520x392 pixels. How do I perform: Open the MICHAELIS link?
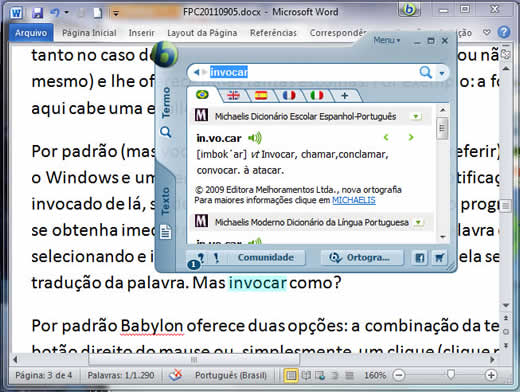354,200
